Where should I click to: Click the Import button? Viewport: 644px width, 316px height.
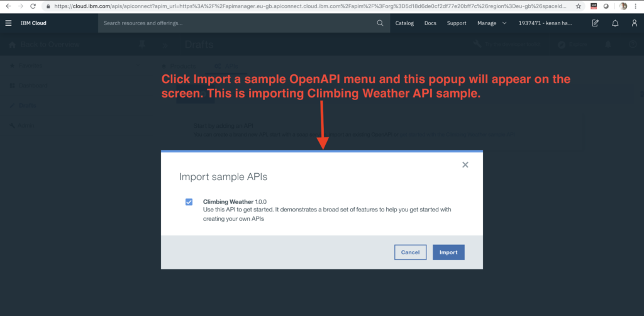tap(448, 252)
